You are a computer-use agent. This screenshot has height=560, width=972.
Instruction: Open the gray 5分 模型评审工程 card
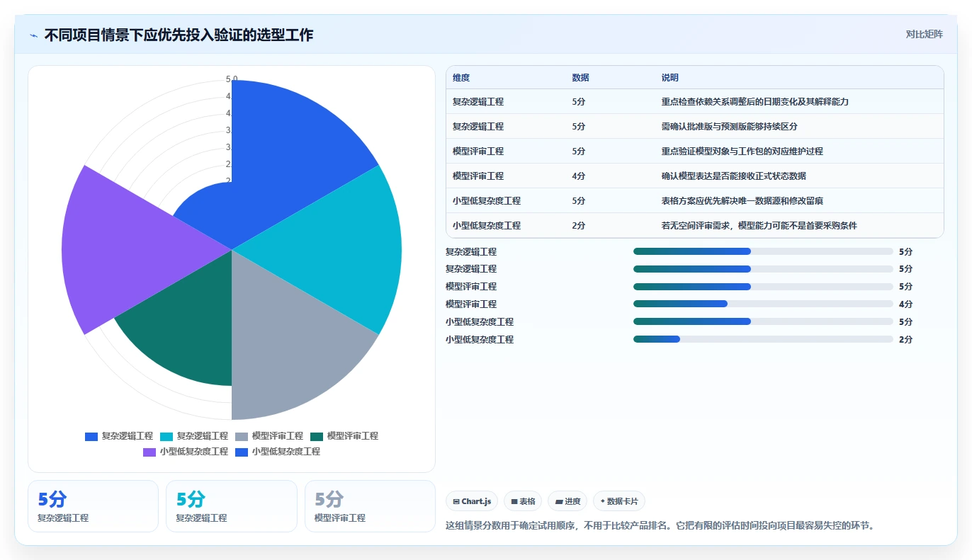pos(370,506)
